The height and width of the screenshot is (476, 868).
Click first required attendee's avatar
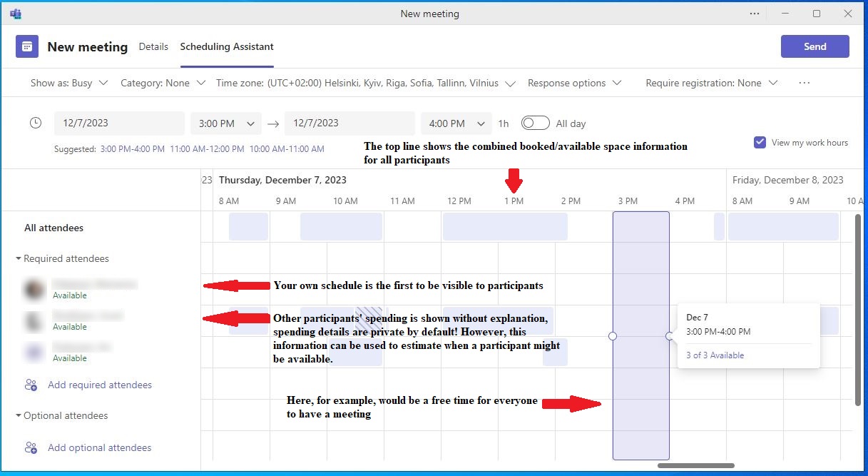pos(34,289)
